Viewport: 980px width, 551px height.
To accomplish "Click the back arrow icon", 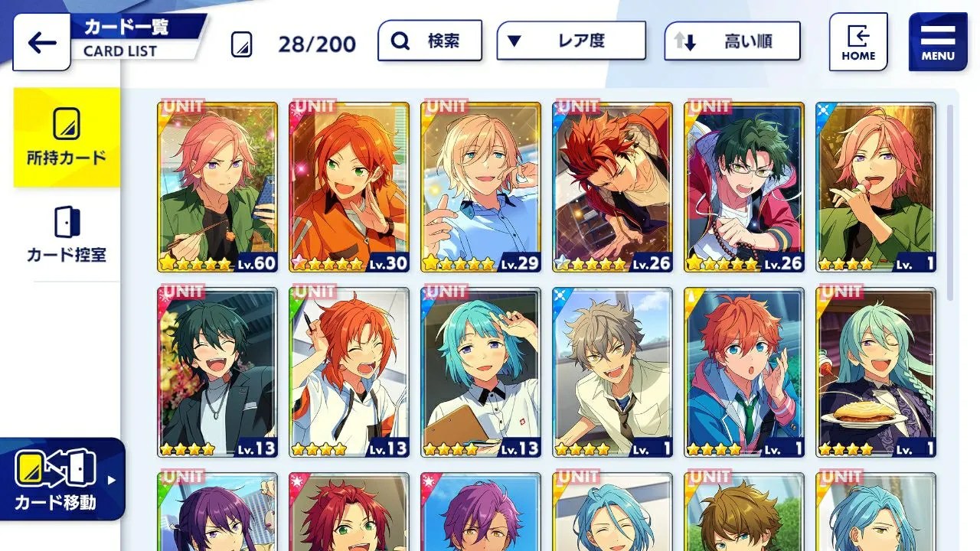I will coord(41,42).
